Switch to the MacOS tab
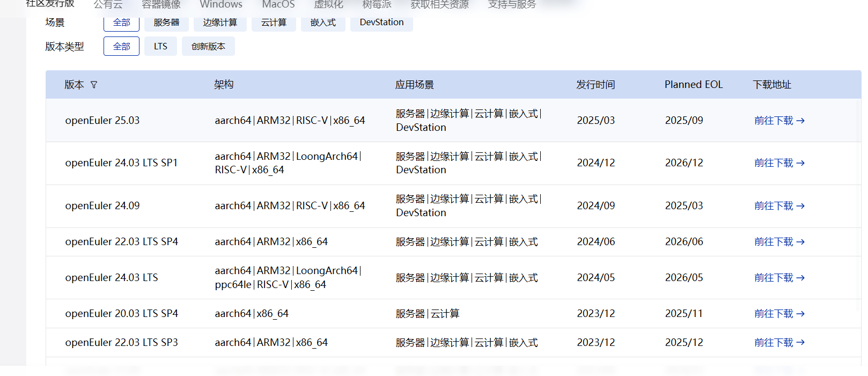868x376 pixels. click(278, 5)
